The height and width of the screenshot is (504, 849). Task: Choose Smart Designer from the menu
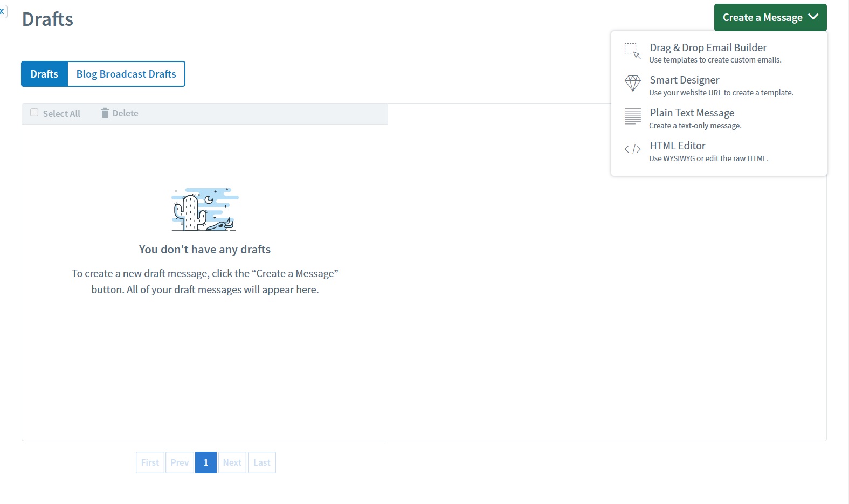[x=684, y=80]
